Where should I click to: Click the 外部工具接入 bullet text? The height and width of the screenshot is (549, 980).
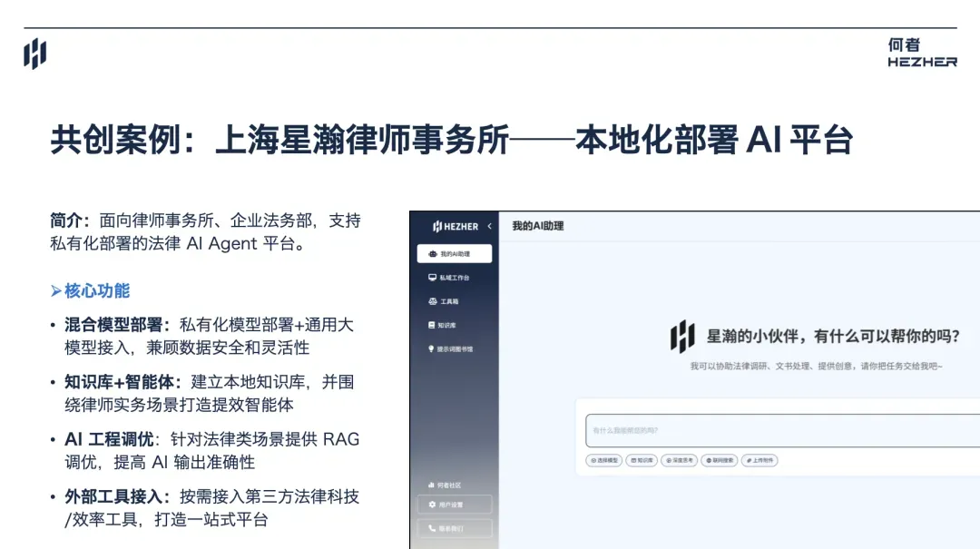coord(211,508)
